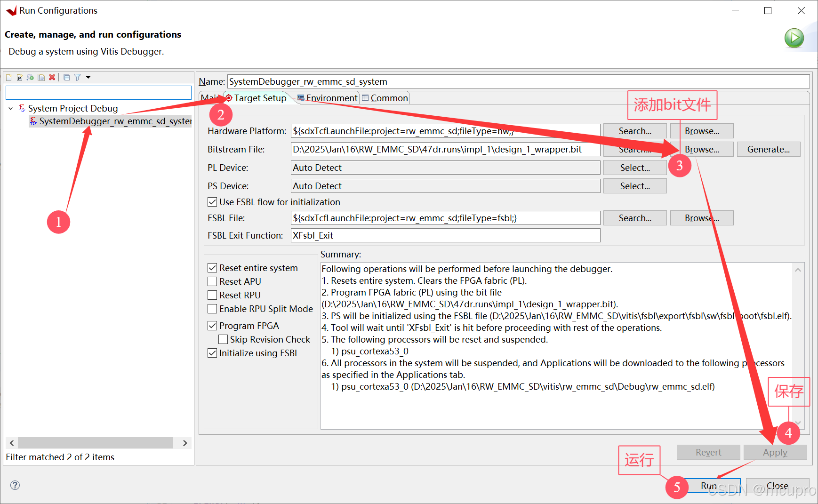Maximize the Run Configurations window
The image size is (818, 504).
[768, 10]
